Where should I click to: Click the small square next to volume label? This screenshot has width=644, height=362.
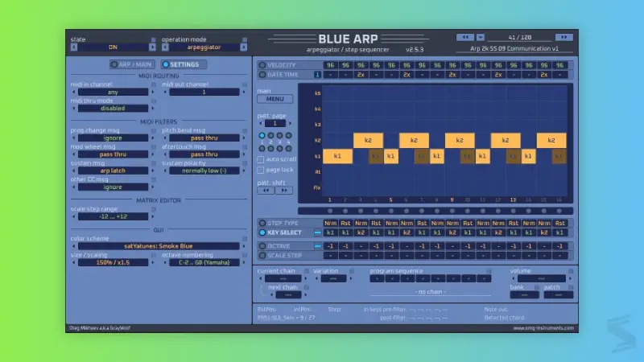click(x=571, y=271)
